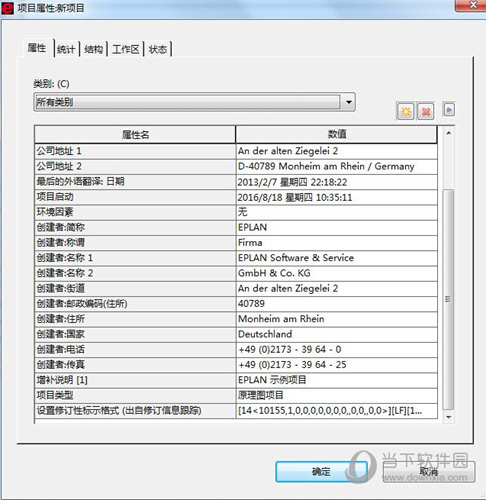Image resolution: width=486 pixels, height=500 pixels.
Task: Select the 创建者:电话 property row
Action: pos(236,350)
